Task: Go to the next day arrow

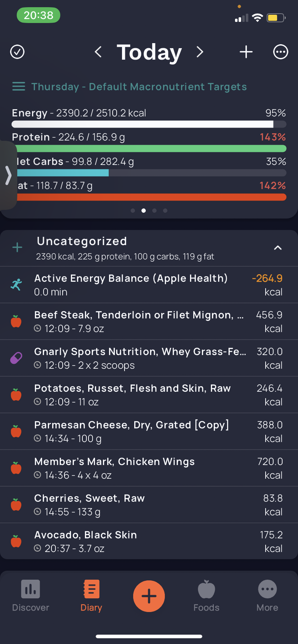Action: (200, 52)
